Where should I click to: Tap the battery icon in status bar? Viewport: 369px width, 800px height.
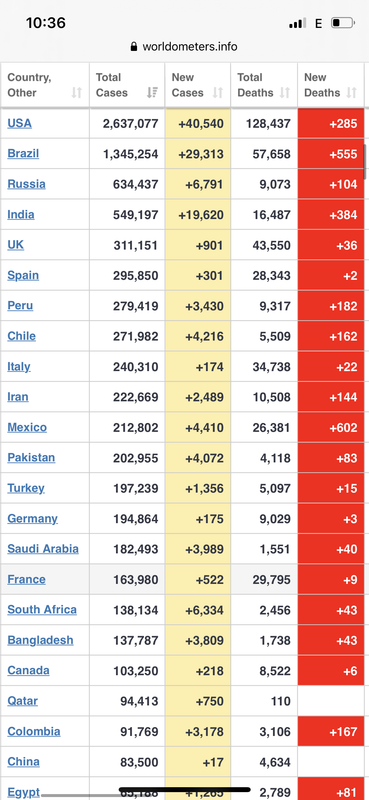pos(342,23)
